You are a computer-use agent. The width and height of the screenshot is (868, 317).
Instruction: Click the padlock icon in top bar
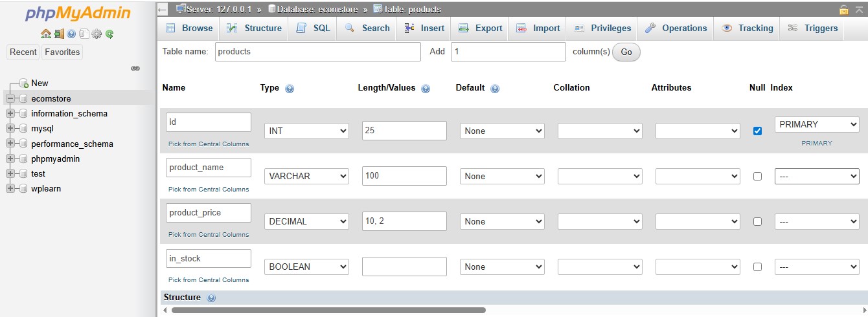pyautogui.click(x=843, y=10)
